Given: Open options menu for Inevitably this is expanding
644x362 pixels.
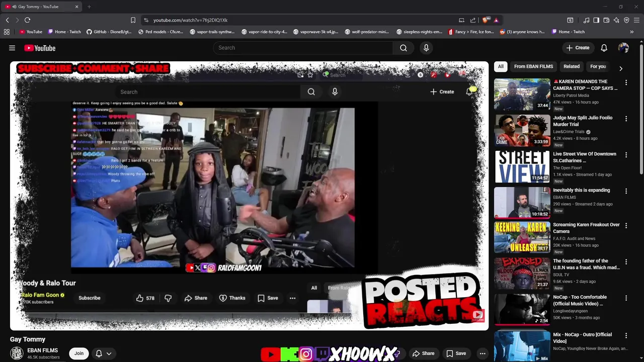Looking at the screenshot, I should point(626,191).
